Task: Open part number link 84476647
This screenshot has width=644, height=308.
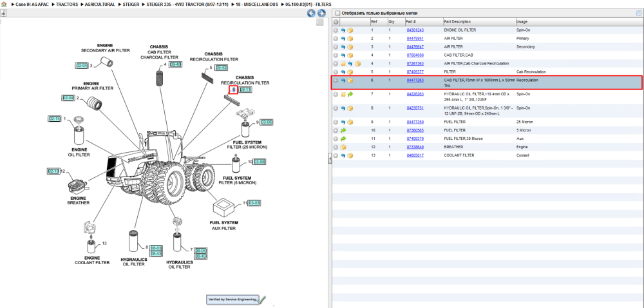Action: pos(415,47)
